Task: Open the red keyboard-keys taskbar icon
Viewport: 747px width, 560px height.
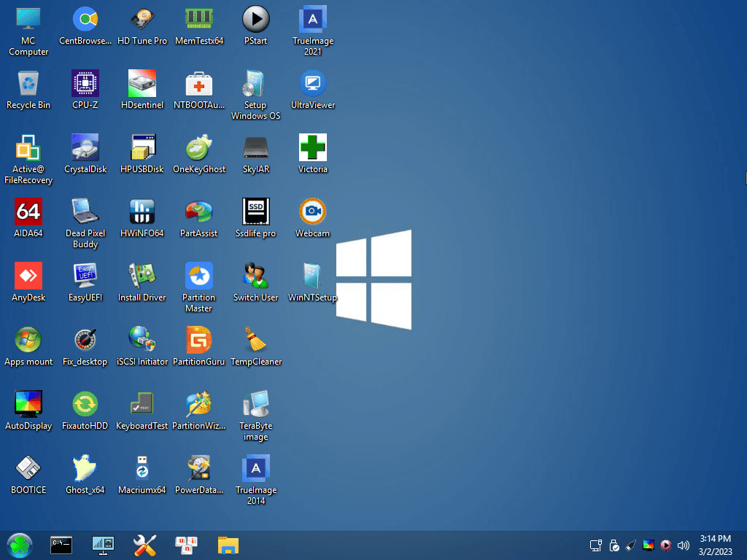Action: pyautogui.click(x=186, y=545)
